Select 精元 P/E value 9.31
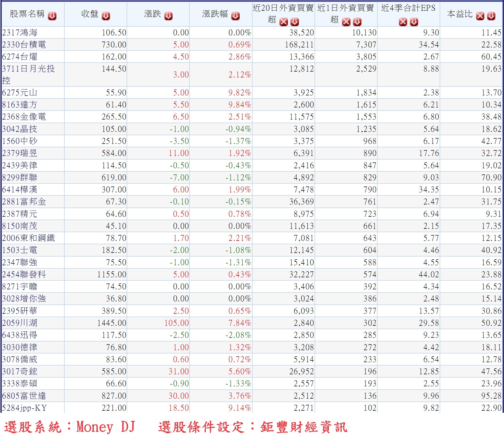504x442 pixels. [x=493, y=214]
